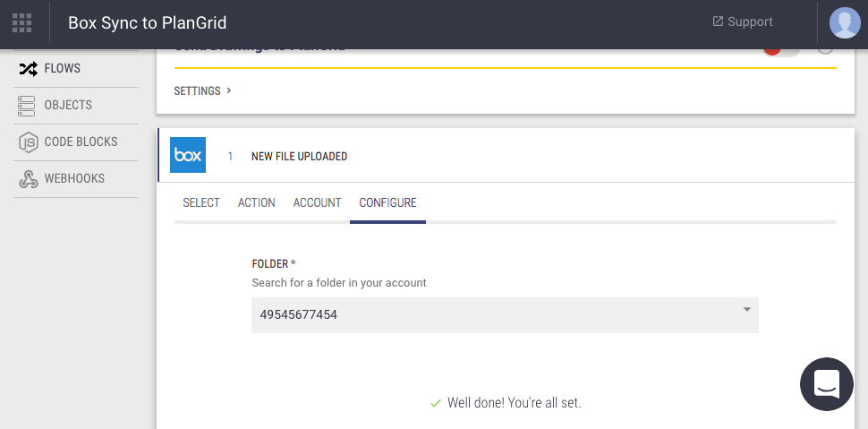Screen dimensions: 868x429
Task: Switch to the Action tab
Action: point(256,203)
